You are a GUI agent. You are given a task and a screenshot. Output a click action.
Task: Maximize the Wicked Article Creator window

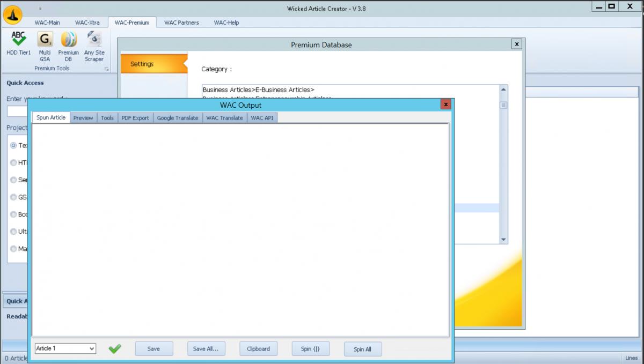612,6
